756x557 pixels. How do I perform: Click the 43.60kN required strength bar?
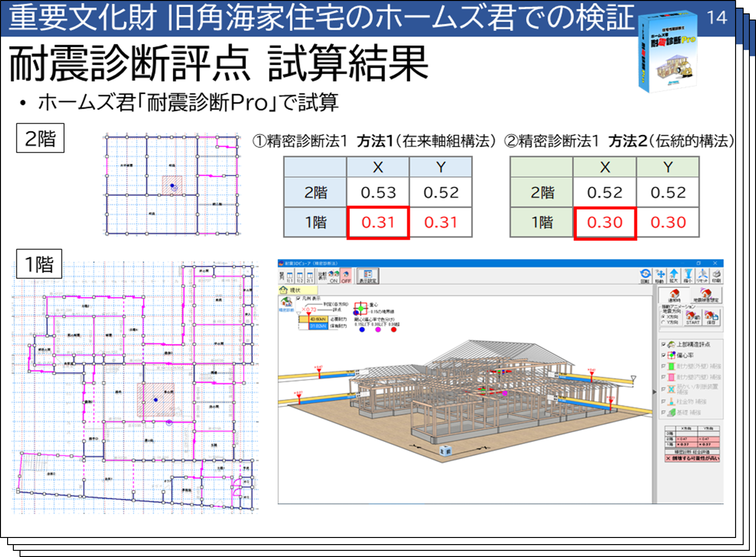coord(314,319)
